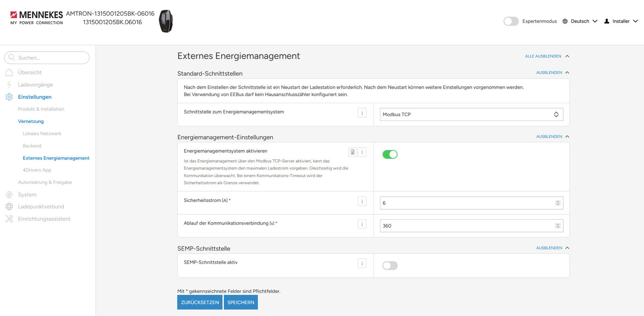Screen dimensions: 644x316
Task: Click the search magnifier icon
Action: tap(12, 58)
